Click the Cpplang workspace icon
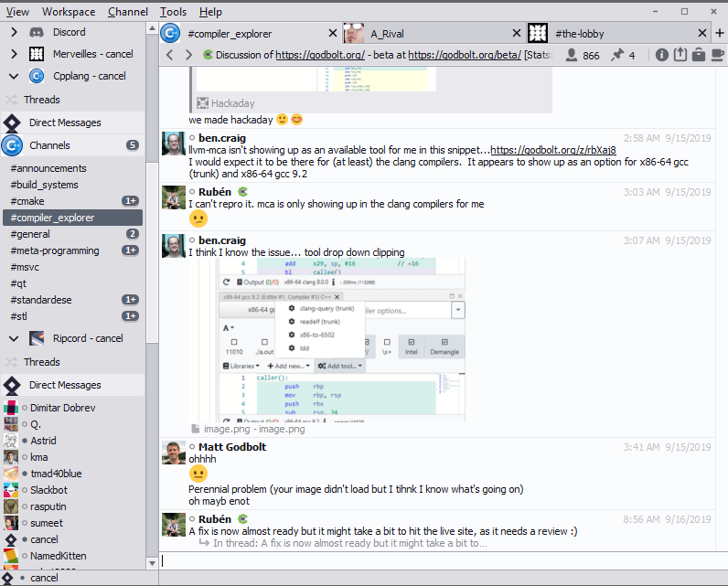Image resolution: width=728 pixels, height=586 pixels. click(37, 76)
